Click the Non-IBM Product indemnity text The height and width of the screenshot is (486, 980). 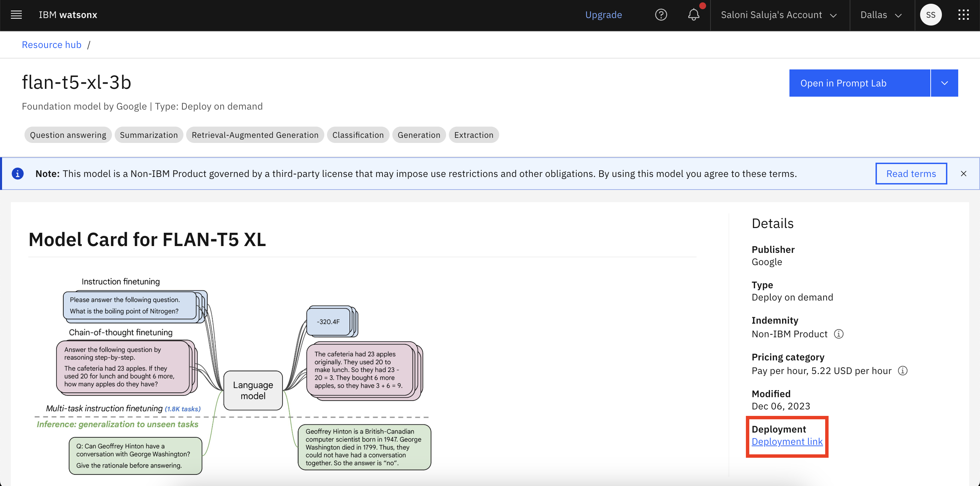[789, 334]
